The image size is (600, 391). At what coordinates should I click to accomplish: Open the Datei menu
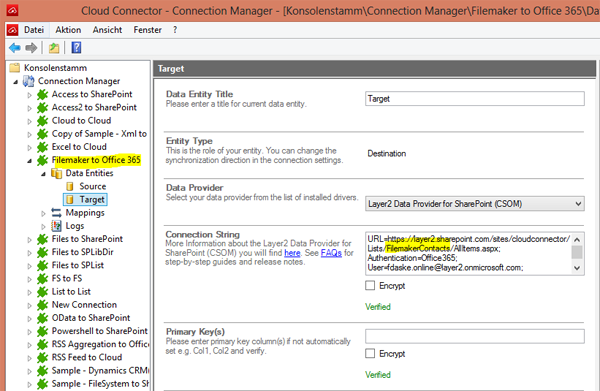(34, 30)
